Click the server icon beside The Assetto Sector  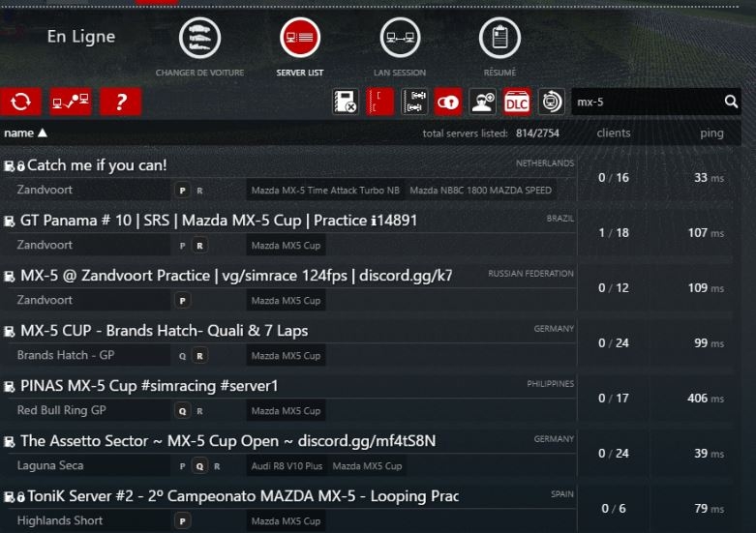pos(9,442)
